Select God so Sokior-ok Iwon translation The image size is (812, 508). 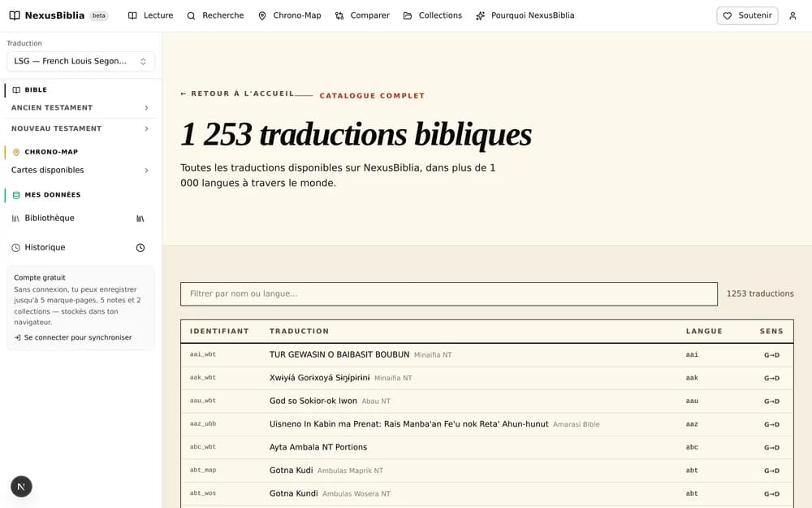point(313,401)
